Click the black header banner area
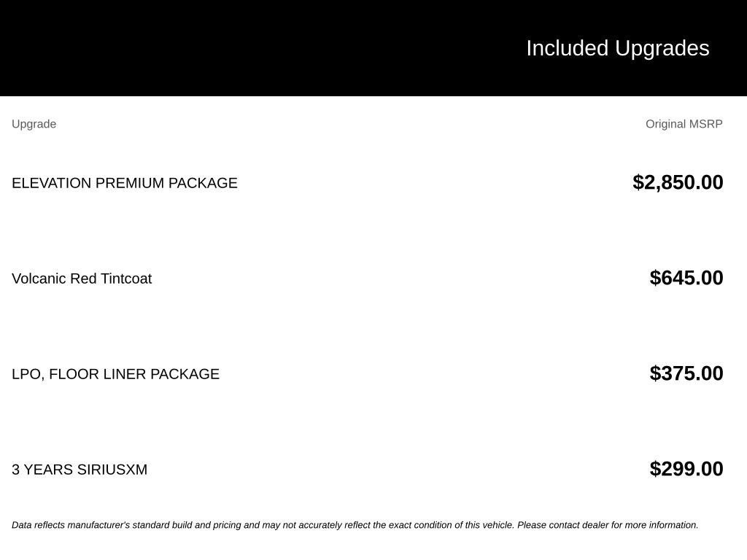 click(x=373, y=48)
